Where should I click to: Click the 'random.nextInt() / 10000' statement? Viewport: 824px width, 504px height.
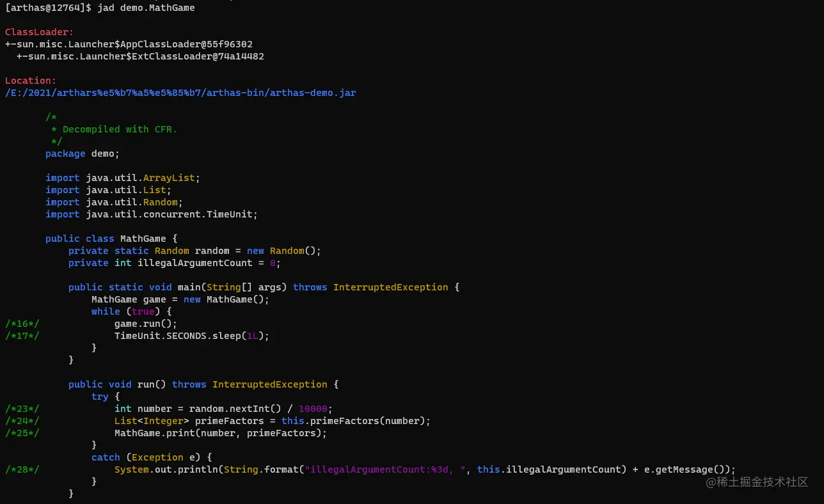point(224,409)
